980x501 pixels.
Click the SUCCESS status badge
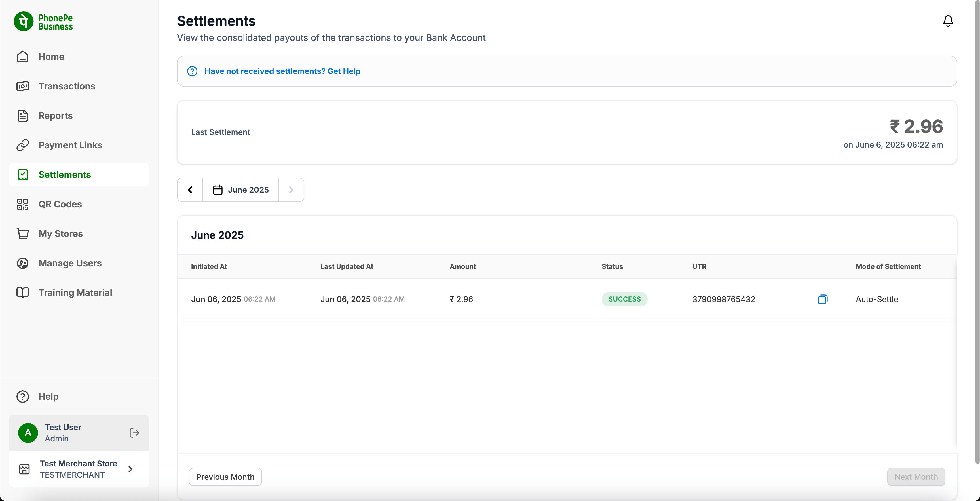pos(624,299)
